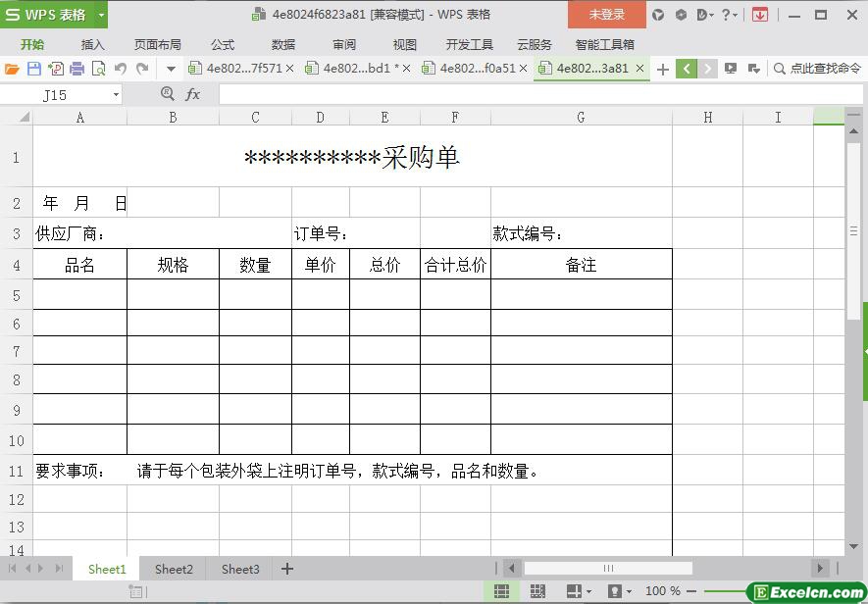
Task: Select the 款式编号： cell
Action: [582, 233]
